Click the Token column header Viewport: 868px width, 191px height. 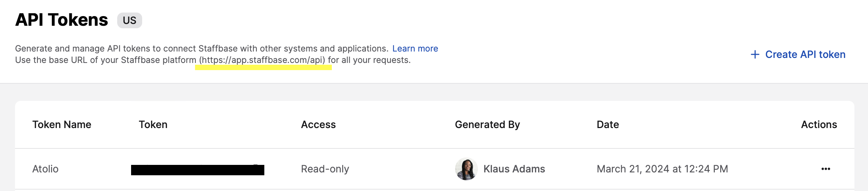(153, 124)
